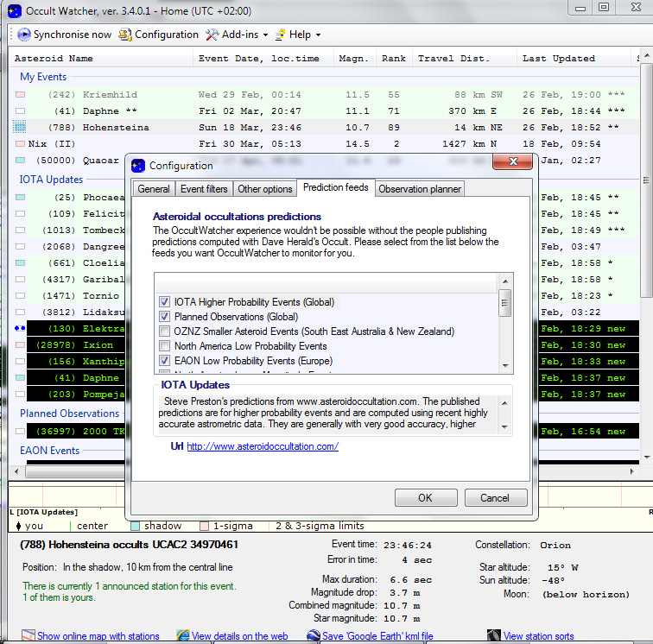Screen dimensions: 653x644
Task: Click the Add-ins tools icon
Action: [212, 35]
